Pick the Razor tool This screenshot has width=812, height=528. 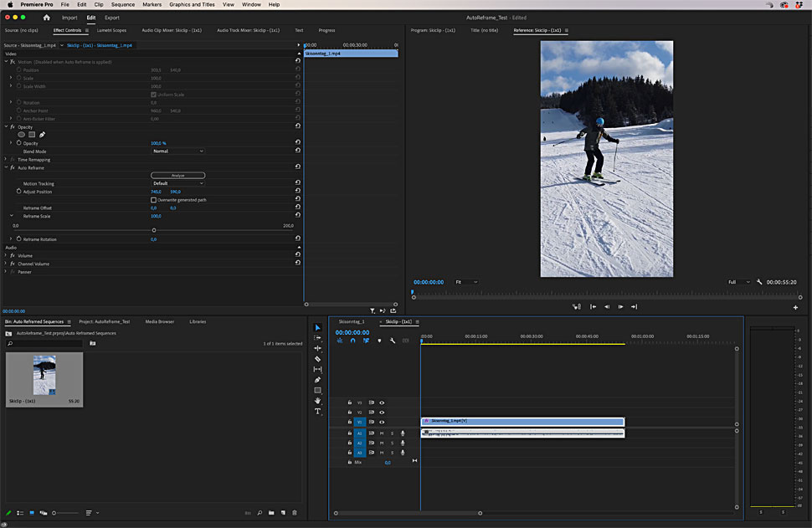coord(317,359)
